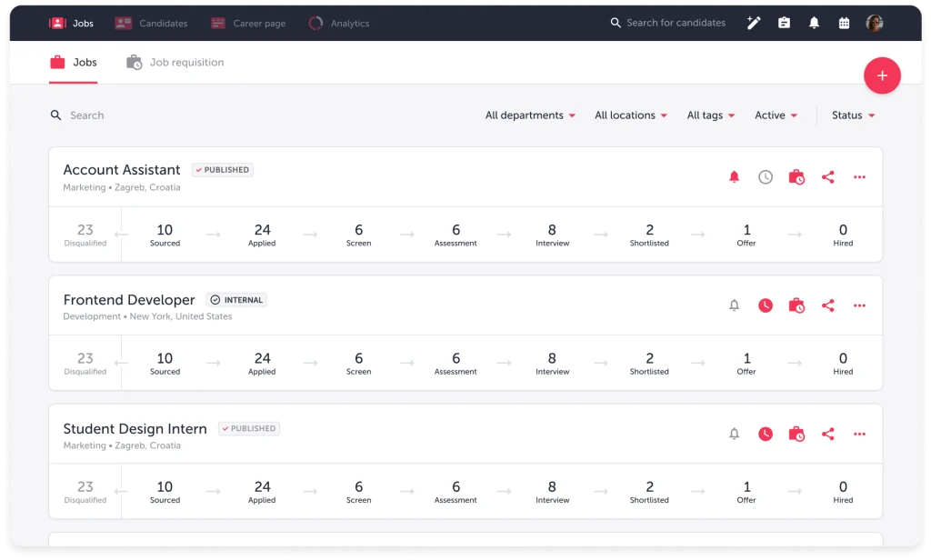Image resolution: width=931 pixels, height=560 pixels.
Task: Click the Search for candidates input field
Action: click(677, 23)
